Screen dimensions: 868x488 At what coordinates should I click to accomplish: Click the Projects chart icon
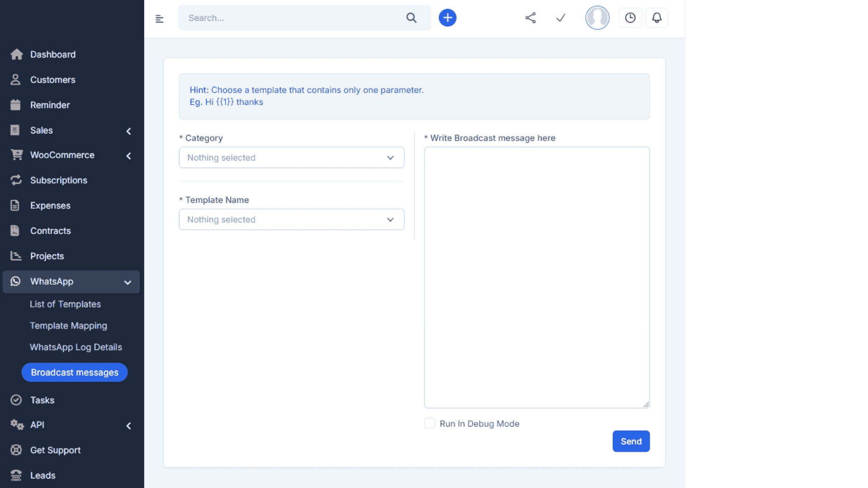tap(16, 256)
